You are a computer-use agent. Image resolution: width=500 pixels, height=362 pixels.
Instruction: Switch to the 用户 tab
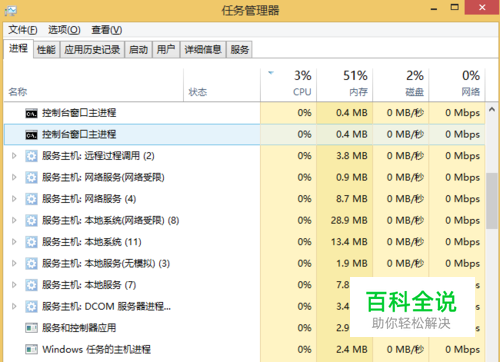click(166, 50)
